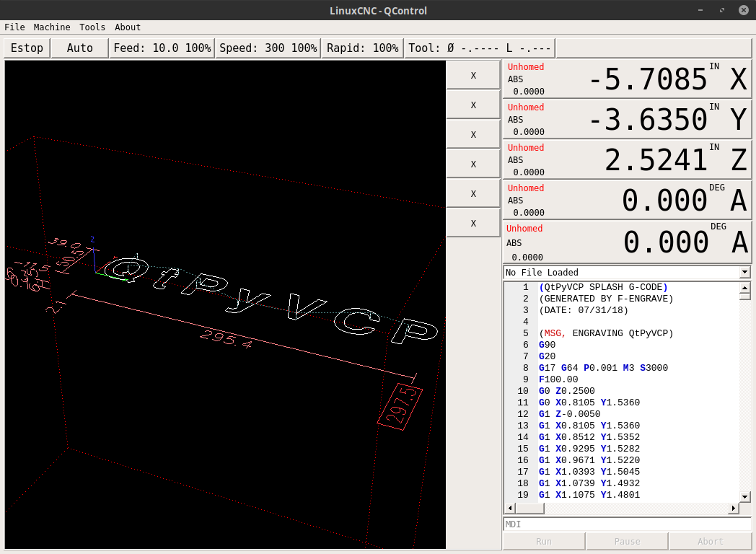Click the Unhomed label on the X axis
The width and height of the screenshot is (756, 554).
[x=526, y=67]
